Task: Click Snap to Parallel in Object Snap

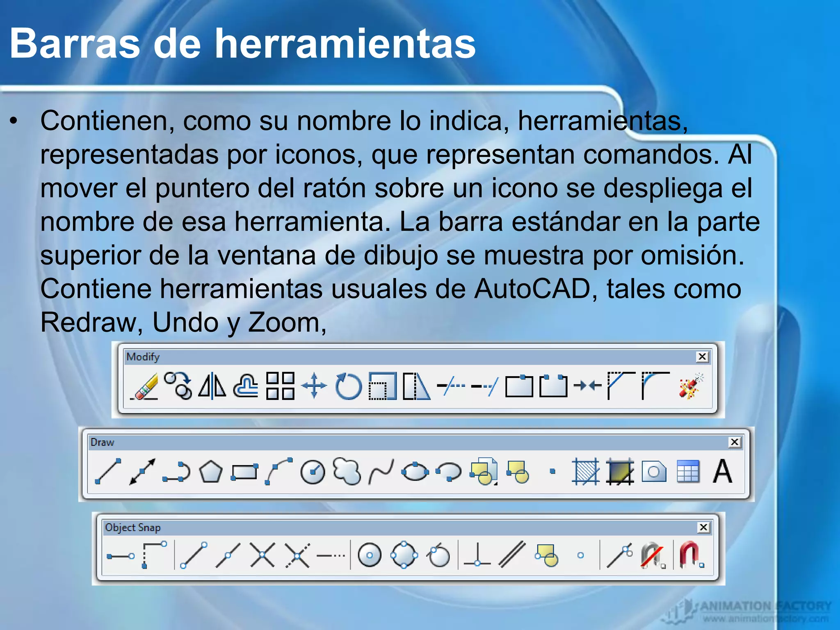Action: point(512,555)
